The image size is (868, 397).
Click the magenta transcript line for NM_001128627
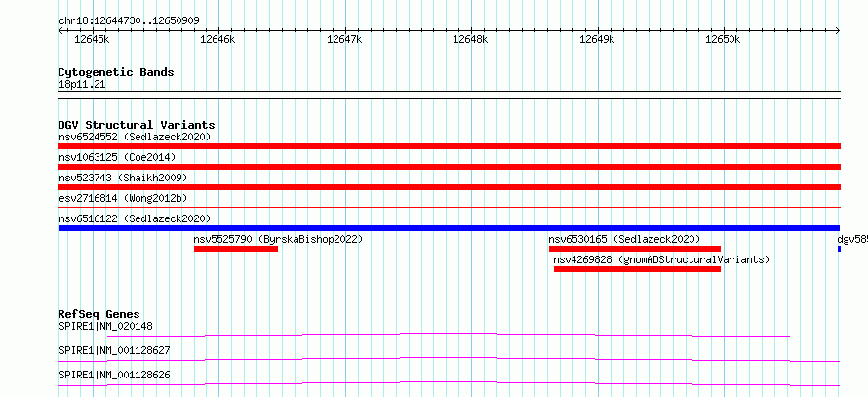point(449,359)
